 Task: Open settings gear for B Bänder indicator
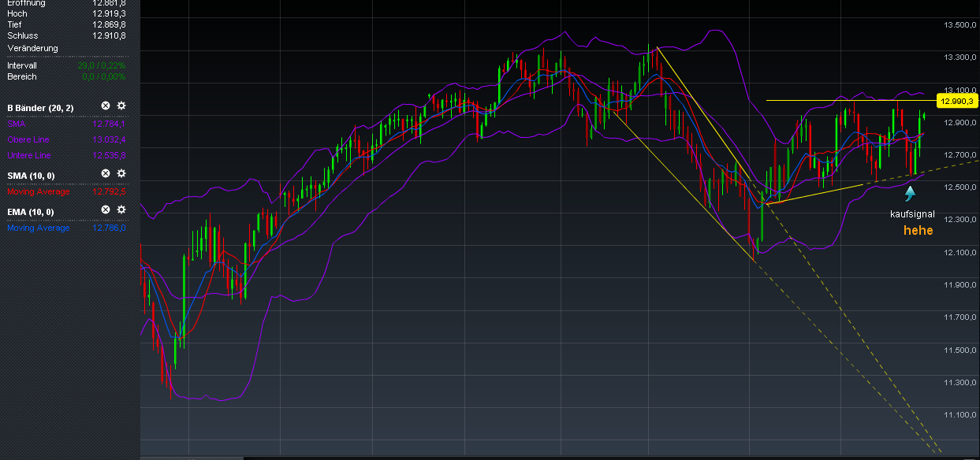(x=121, y=106)
